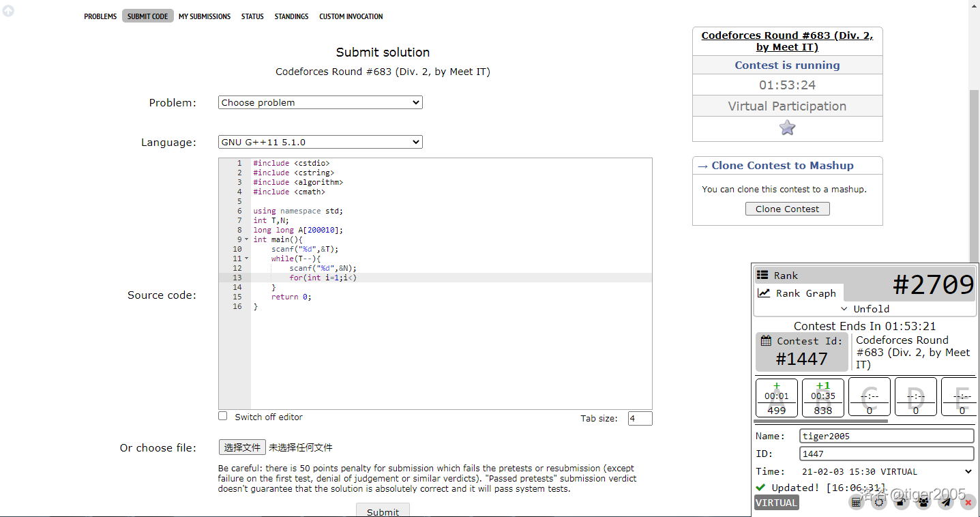View the STANDINGS tab
Screen dimensions: 980x517
click(x=291, y=16)
